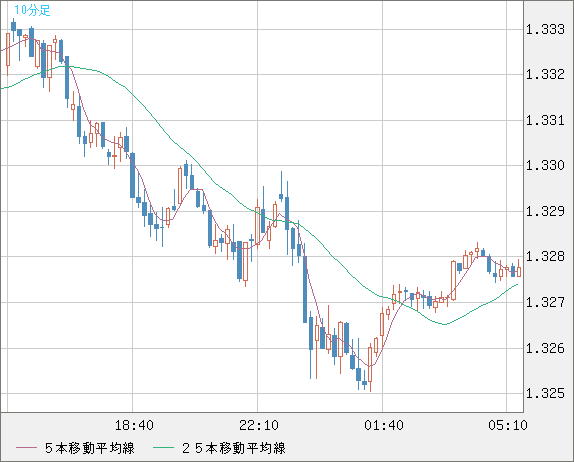Click the 1.326 price axis label
Image resolution: width=574 pixels, height=462 pixels.
545,348
